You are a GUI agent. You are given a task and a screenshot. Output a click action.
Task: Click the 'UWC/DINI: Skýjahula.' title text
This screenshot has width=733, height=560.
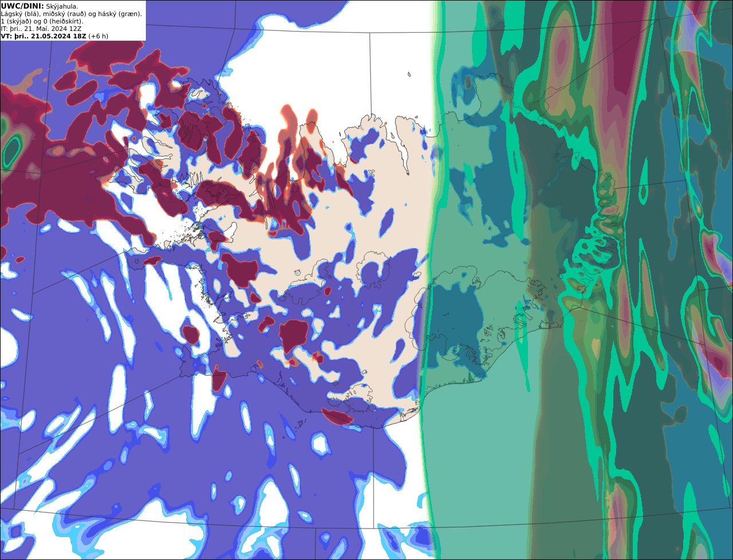click(x=40, y=6)
